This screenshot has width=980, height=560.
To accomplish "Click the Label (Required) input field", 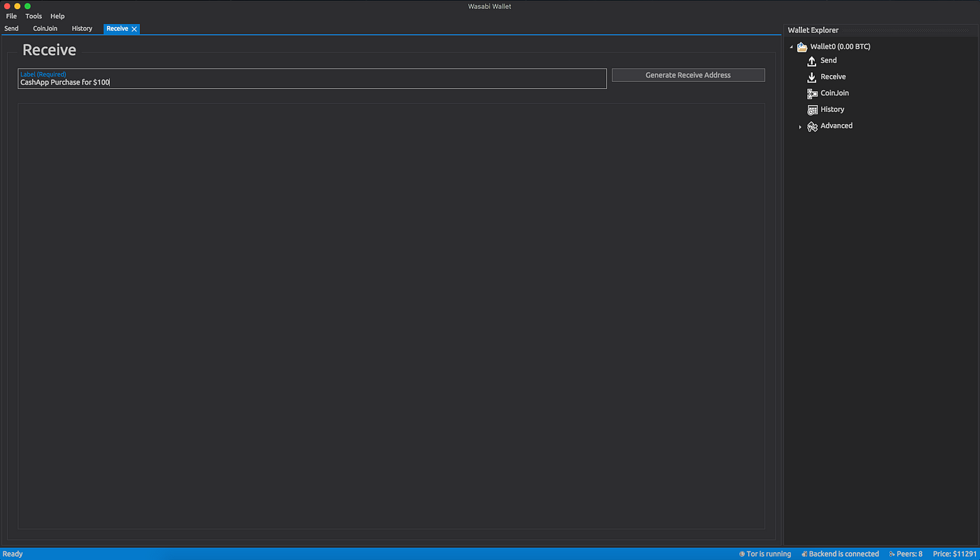I will click(x=312, y=78).
